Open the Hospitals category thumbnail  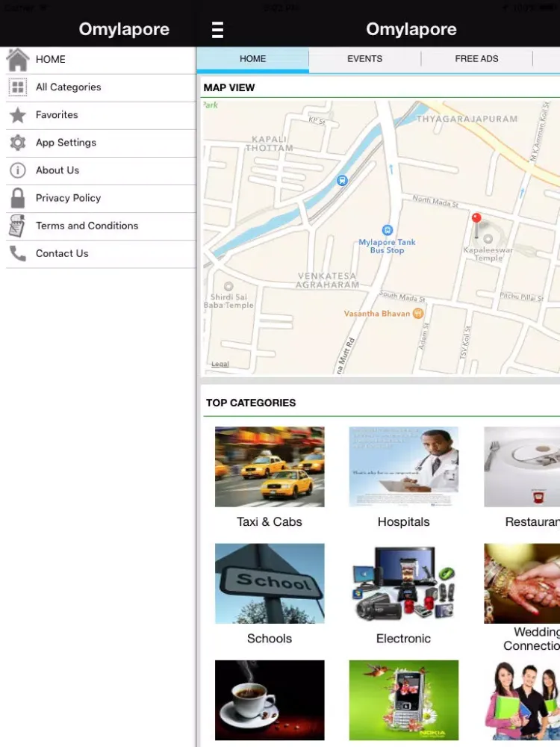(x=404, y=466)
